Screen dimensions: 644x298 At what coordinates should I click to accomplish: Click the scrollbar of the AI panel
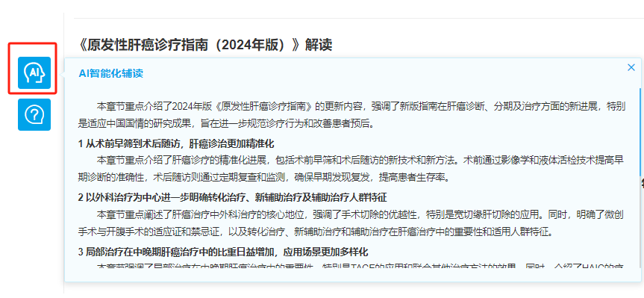coord(640,131)
